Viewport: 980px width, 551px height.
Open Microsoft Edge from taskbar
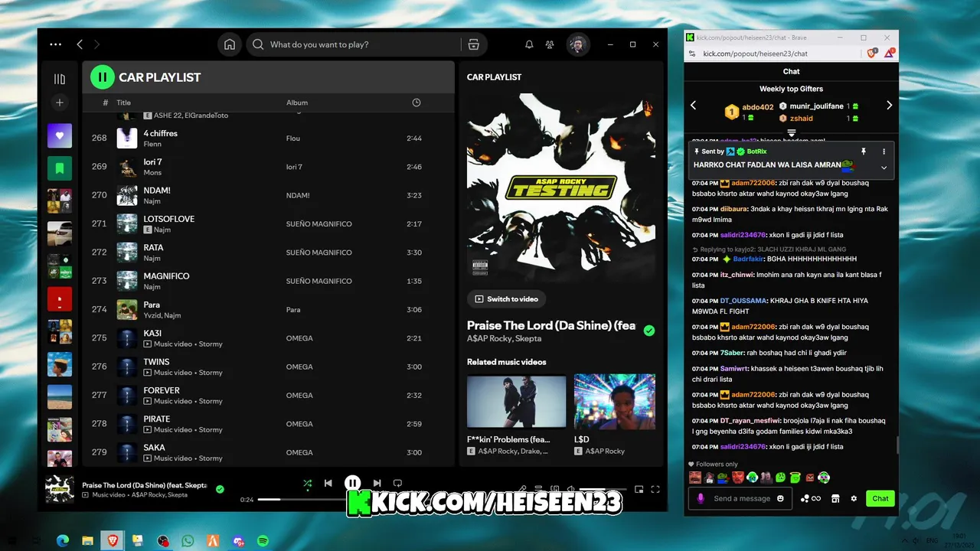(63, 541)
